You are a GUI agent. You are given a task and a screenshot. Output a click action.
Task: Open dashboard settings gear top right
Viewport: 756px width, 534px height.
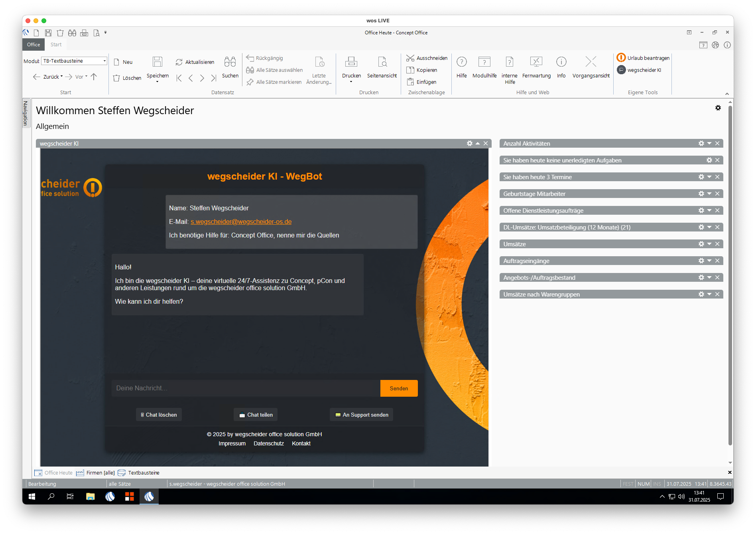718,108
